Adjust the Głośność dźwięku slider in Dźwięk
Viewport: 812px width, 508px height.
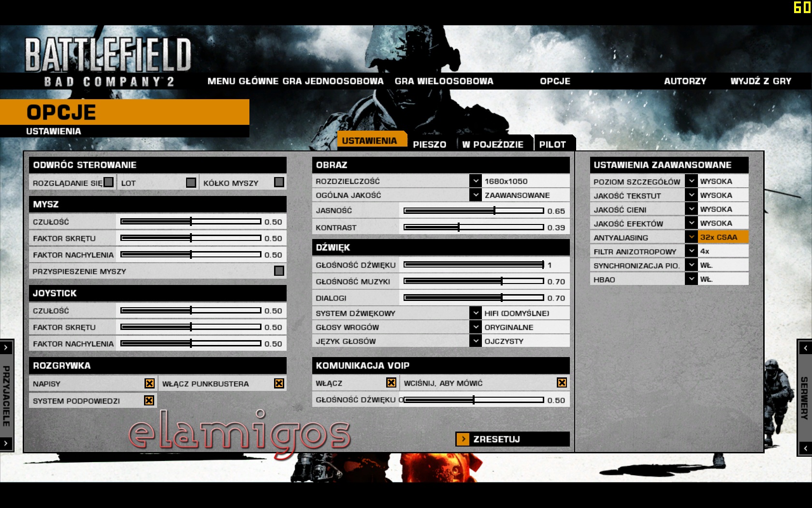[x=474, y=265]
